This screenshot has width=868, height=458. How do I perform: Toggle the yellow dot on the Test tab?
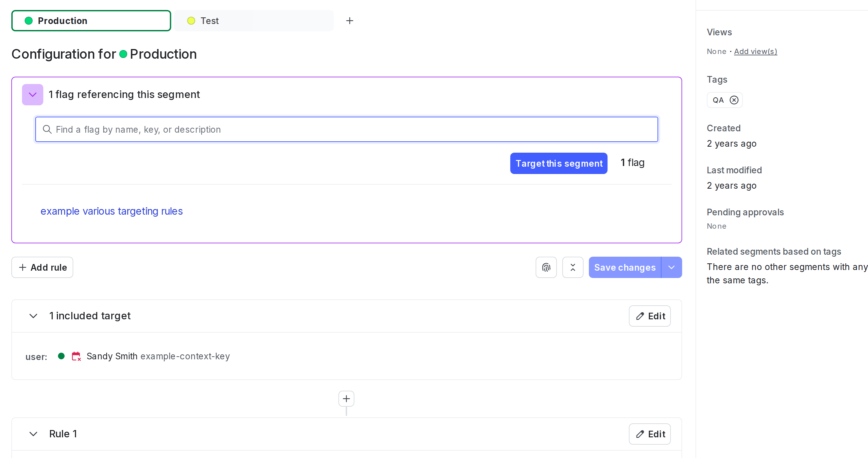[192, 21]
